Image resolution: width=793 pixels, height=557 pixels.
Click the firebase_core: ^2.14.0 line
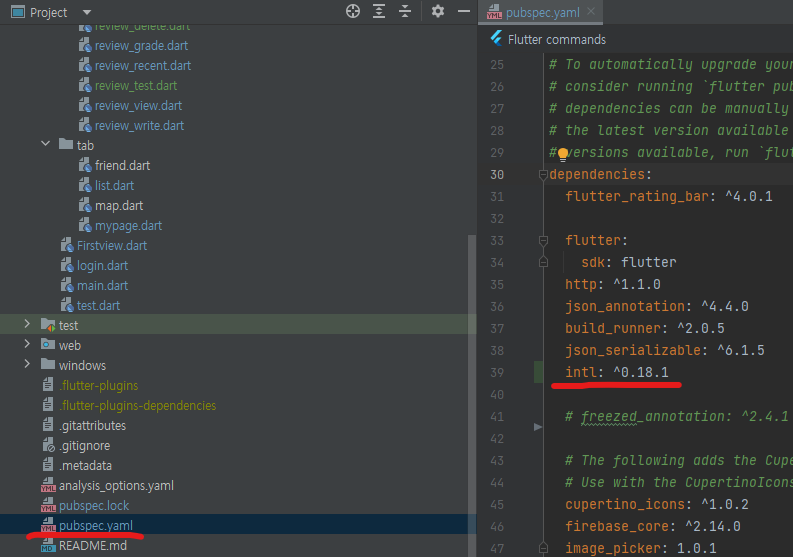point(652,527)
